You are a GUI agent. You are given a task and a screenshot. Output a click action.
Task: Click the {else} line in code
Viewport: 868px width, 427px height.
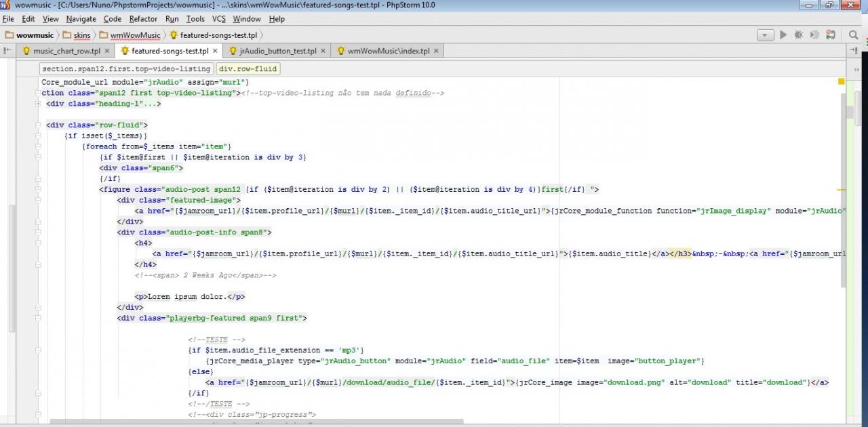coord(201,371)
